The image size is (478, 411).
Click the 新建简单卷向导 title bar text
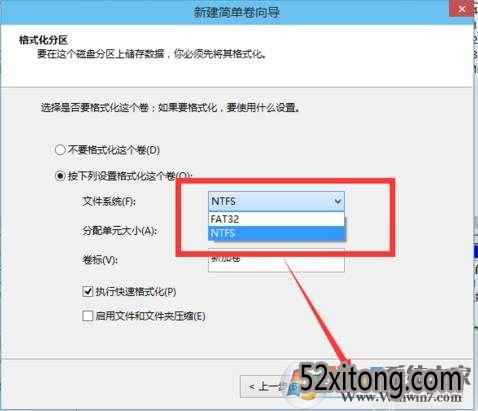pos(236,12)
